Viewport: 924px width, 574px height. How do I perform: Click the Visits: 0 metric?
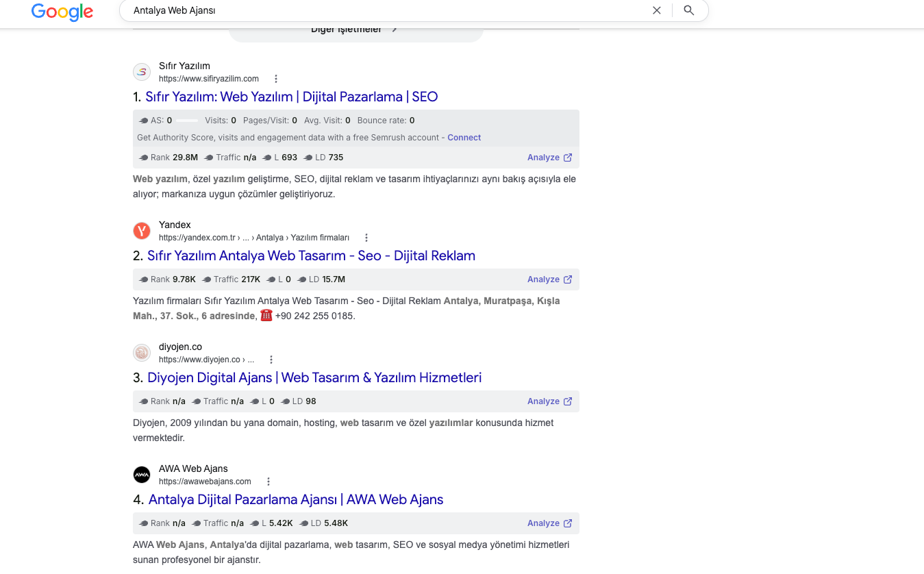point(221,121)
